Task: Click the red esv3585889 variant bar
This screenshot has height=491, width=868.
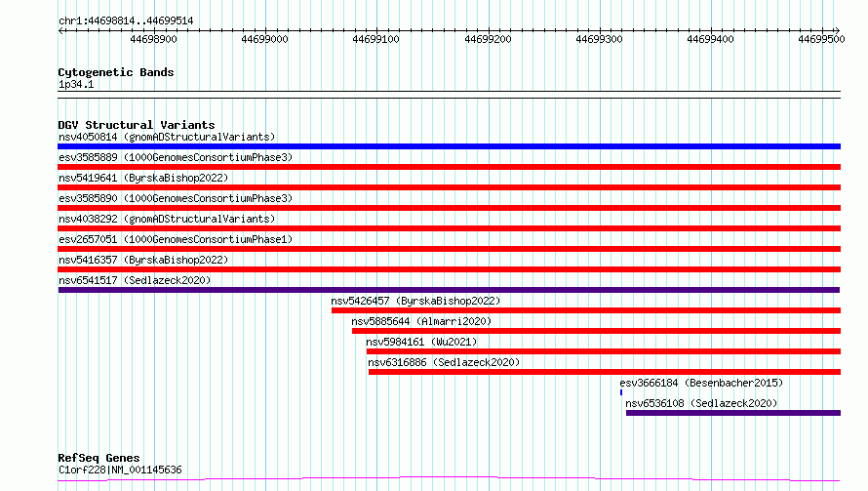Action: (x=449, y=167)
